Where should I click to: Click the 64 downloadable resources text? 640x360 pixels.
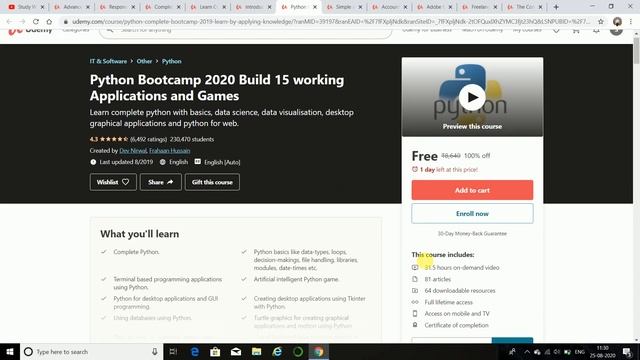[460, 291]
